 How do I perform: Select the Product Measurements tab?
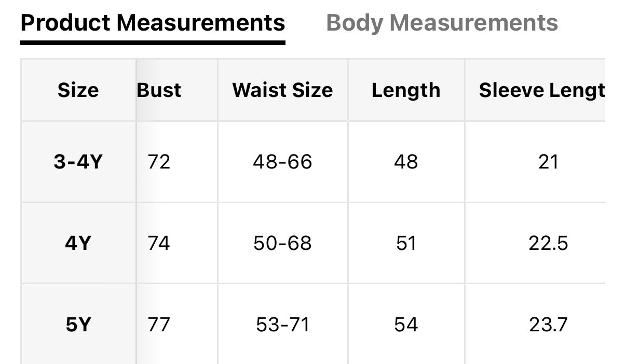pos(153,23)
